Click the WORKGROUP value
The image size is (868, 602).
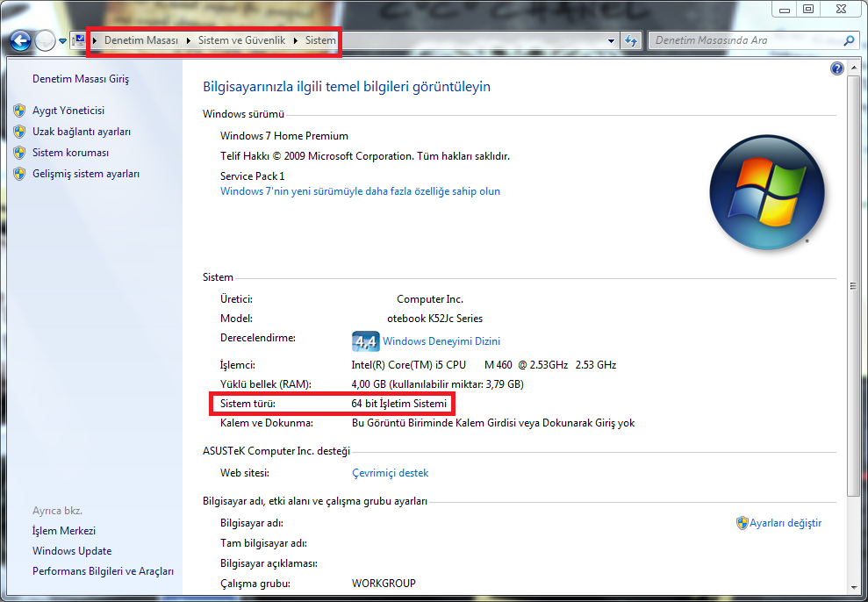(x=384, y=584)
